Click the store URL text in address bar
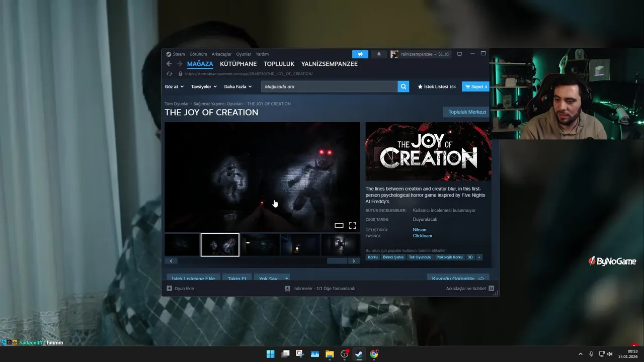The image size is (644, 362). [249, 74]
